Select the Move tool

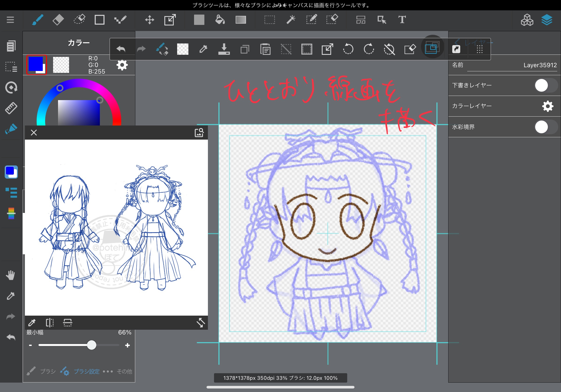[149, 20]
